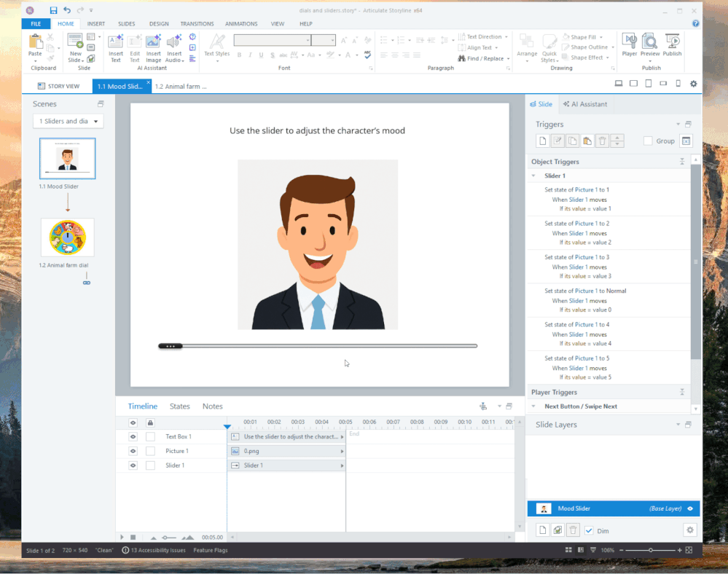This screenshot has height=574, width=728.
Task: Toggle the Group triggers checkbox
Action: [648, 141]
